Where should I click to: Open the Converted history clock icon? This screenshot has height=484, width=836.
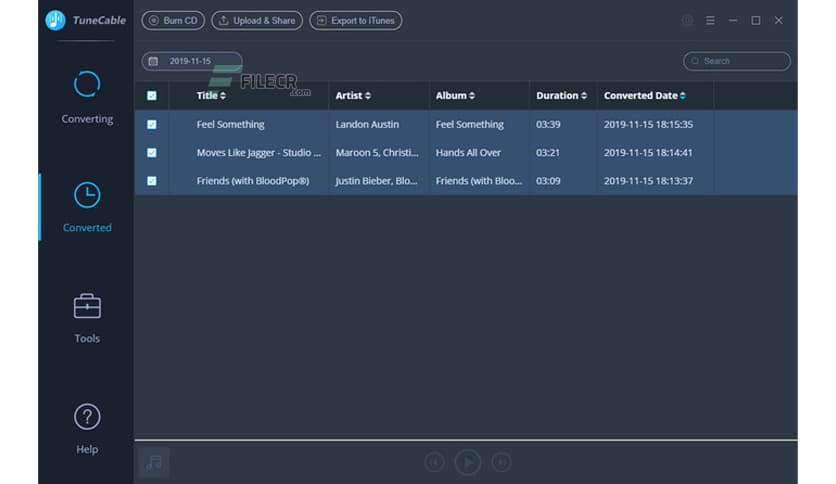pos(87,195)
